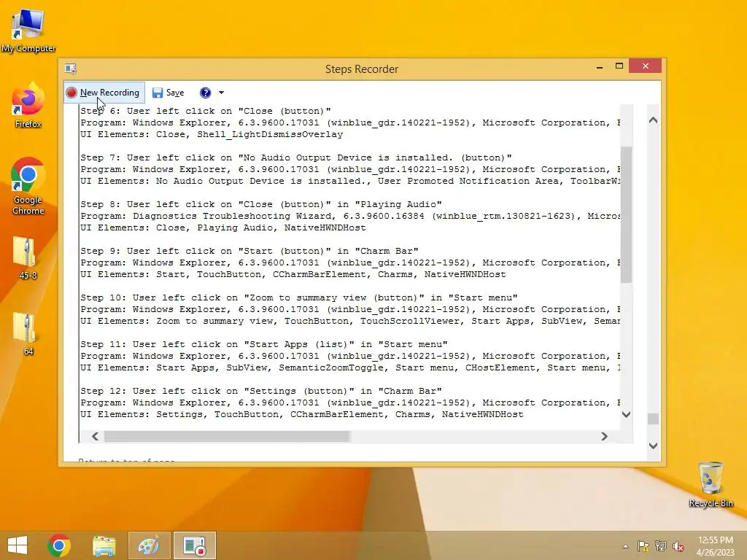Switch to Paint in the taskbar
Viewport: 747px width, 560px height.
click(x=149, y=545)
